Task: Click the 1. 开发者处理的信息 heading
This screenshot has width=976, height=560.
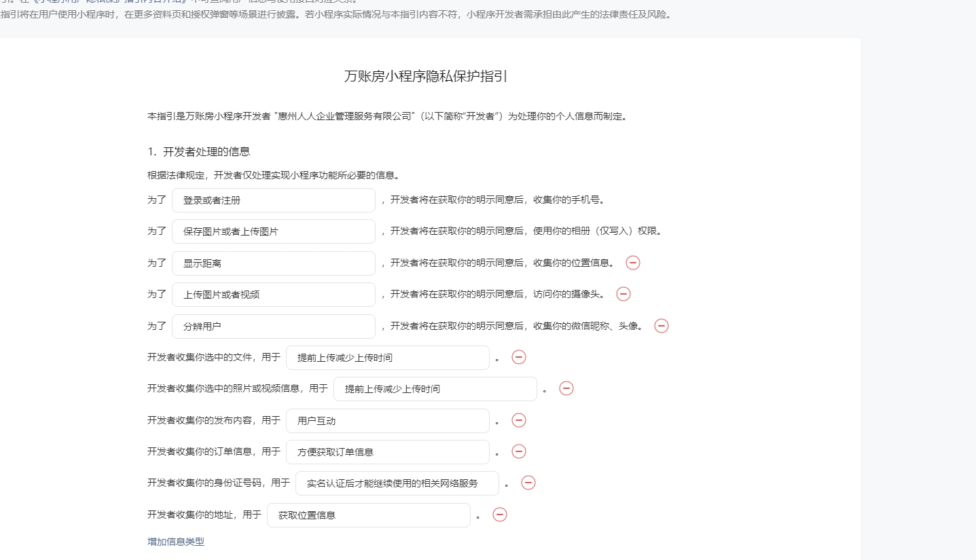Action: (x=199, y=151)
